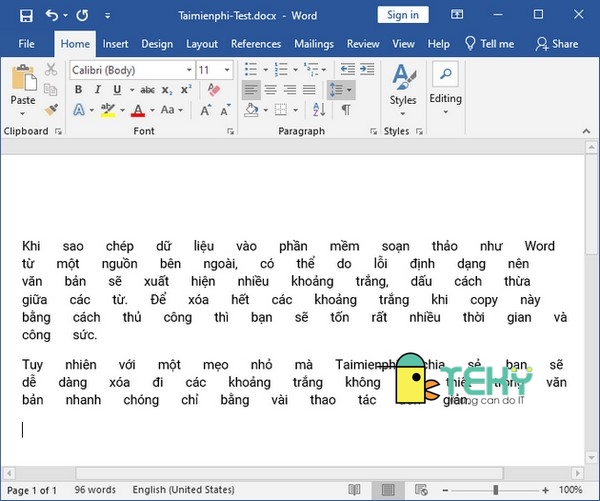Collapse the ribbon with the caret
Image resolution: width=600 pixels, height=501 pixels.
586,131
